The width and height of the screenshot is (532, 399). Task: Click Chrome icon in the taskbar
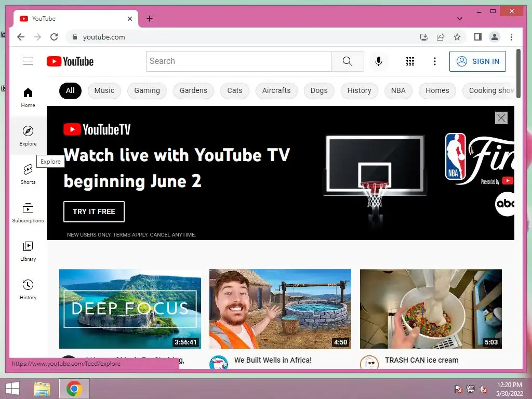pyautogui.click(x=74, y=389)
